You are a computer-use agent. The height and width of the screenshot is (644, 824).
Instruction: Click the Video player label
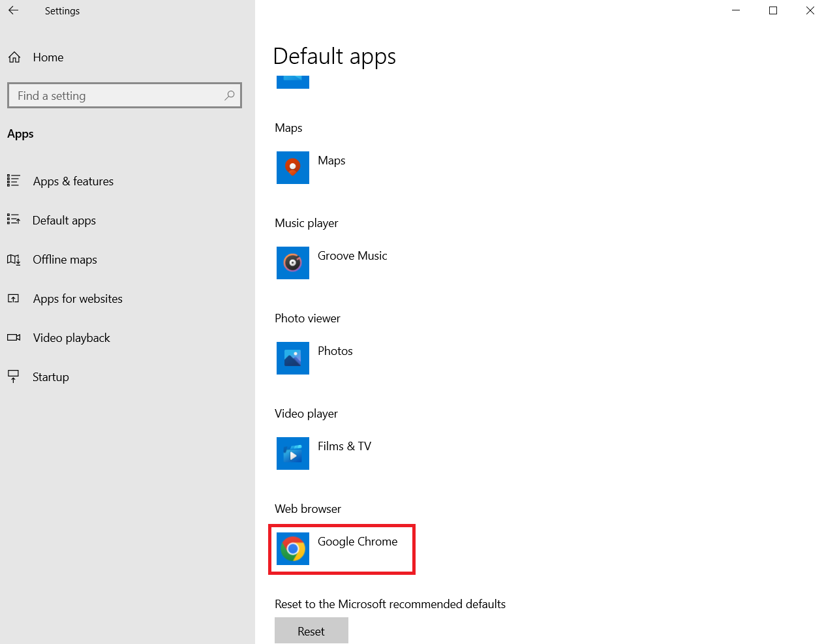[x=306, y=414]
